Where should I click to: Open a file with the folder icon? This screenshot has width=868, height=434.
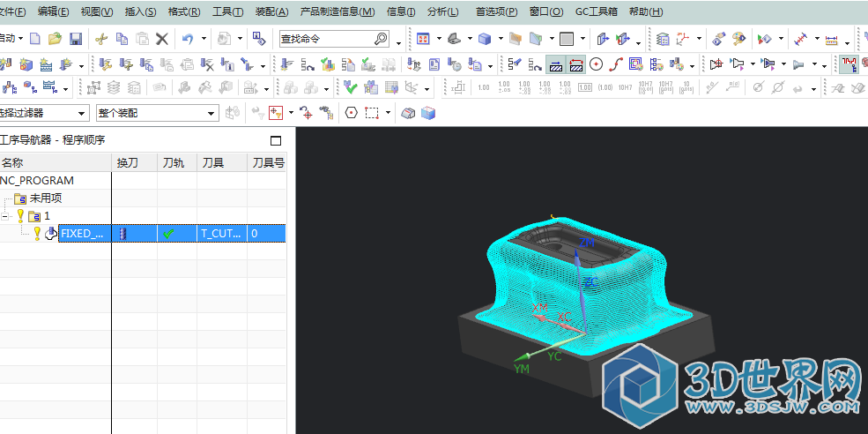pyautogui.click(x=55, y=39)
